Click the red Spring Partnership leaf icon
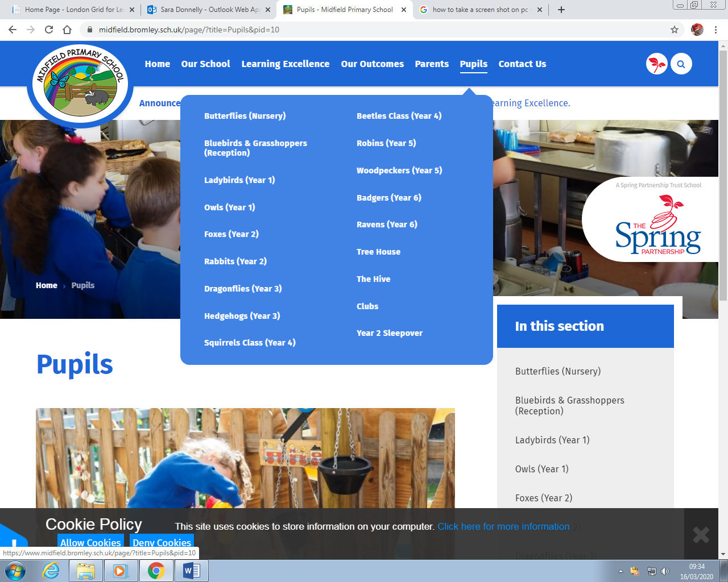 point(657,64)
